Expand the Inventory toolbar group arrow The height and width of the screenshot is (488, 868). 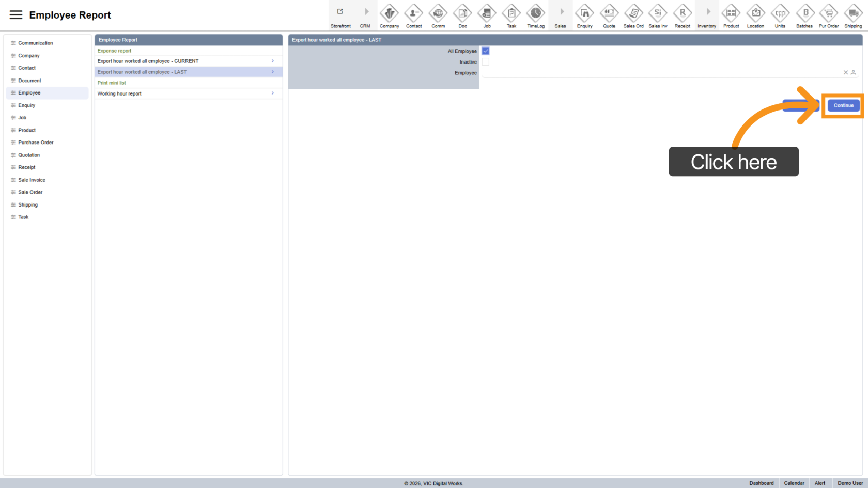coord(708,12)
